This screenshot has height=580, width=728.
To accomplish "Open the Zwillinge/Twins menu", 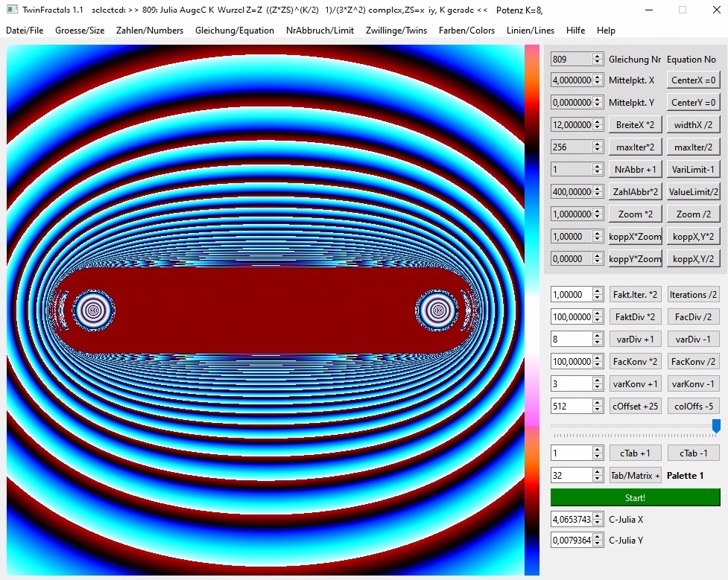I will pos(396,31).
